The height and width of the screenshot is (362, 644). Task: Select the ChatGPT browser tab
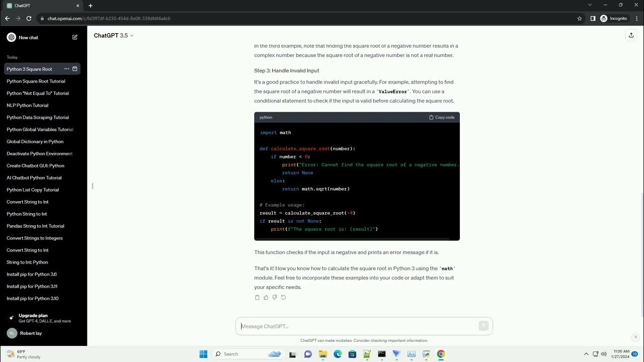[x=43, y=6]
